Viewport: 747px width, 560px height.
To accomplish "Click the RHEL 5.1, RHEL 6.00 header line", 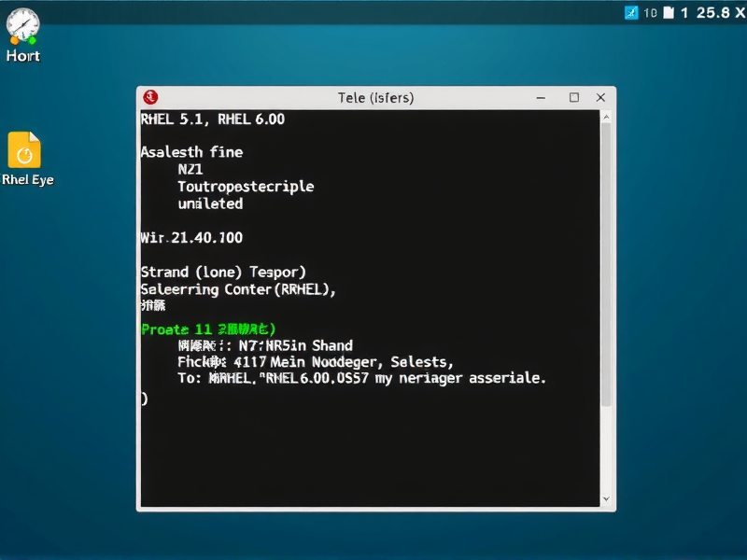I will pyautogui.click(x=213, y=119).
